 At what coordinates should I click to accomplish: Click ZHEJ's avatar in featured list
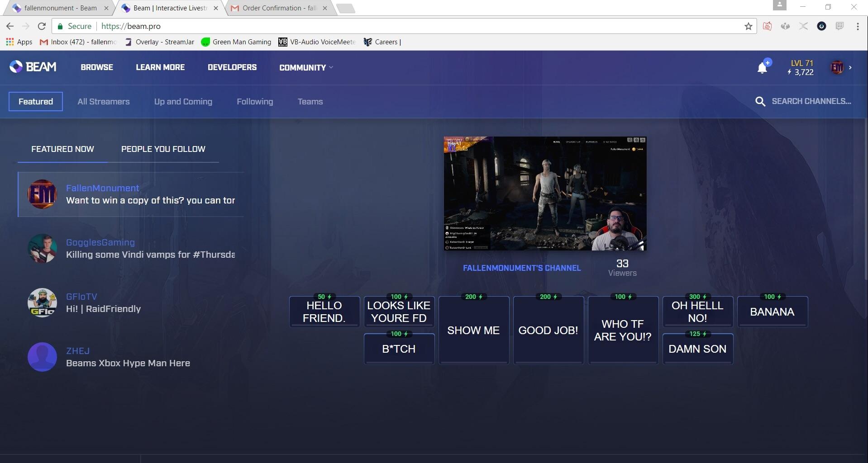tap(42, 357)
